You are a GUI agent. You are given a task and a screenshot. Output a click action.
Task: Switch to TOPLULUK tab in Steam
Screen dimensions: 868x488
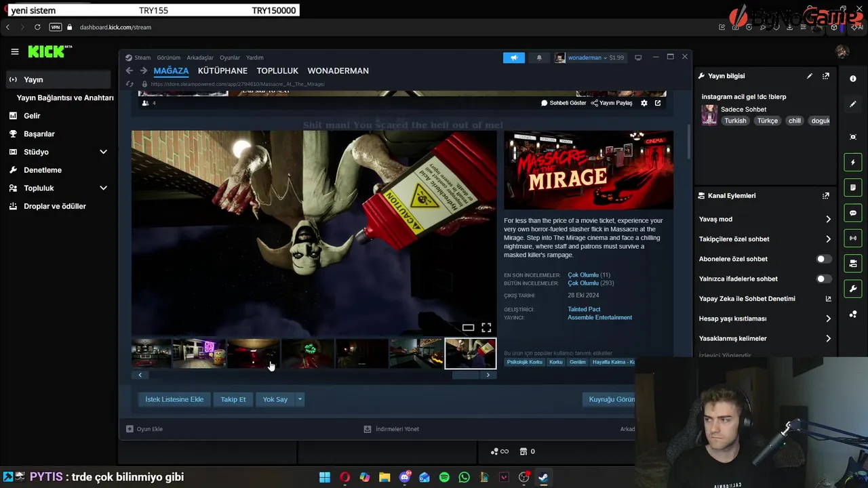(277, 70)
